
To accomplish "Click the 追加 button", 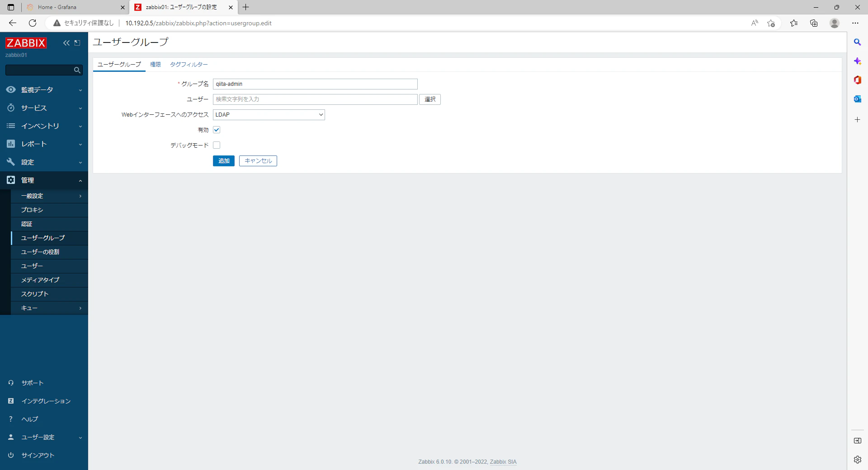I will 224,161.
